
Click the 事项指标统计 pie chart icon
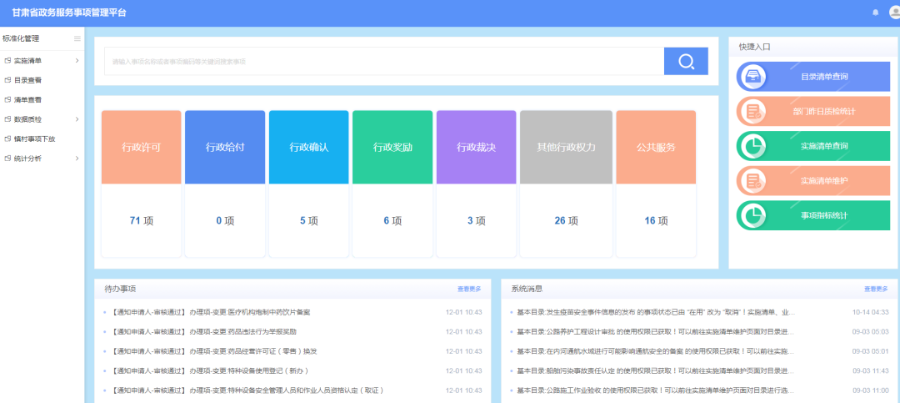(752, 215)
